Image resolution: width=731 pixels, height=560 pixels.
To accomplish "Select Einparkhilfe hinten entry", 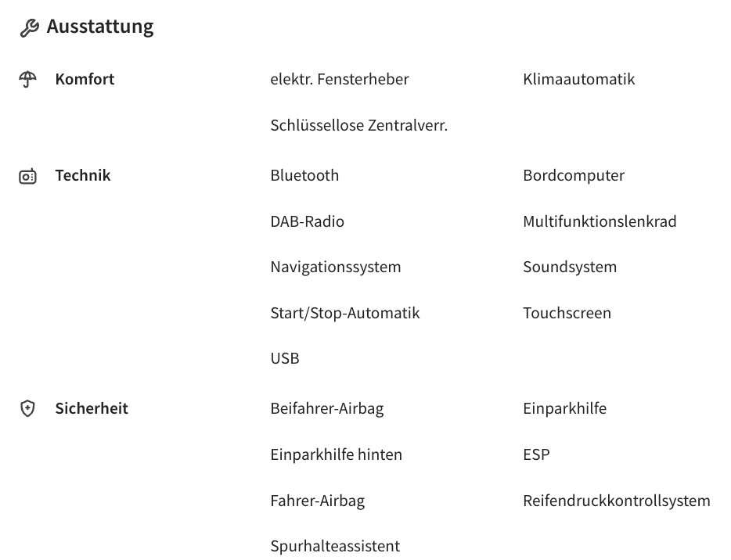I will tap(336, 454).
